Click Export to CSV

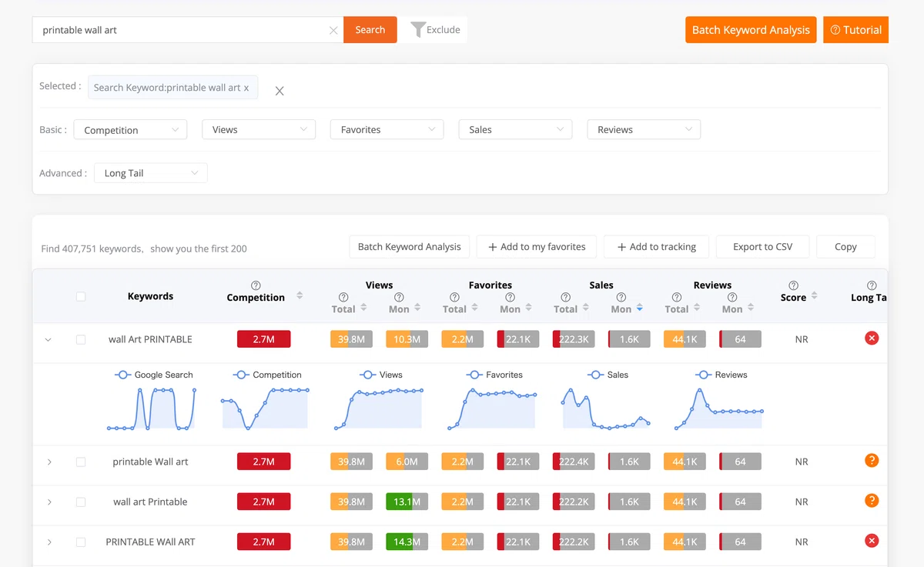pos(762,247)
